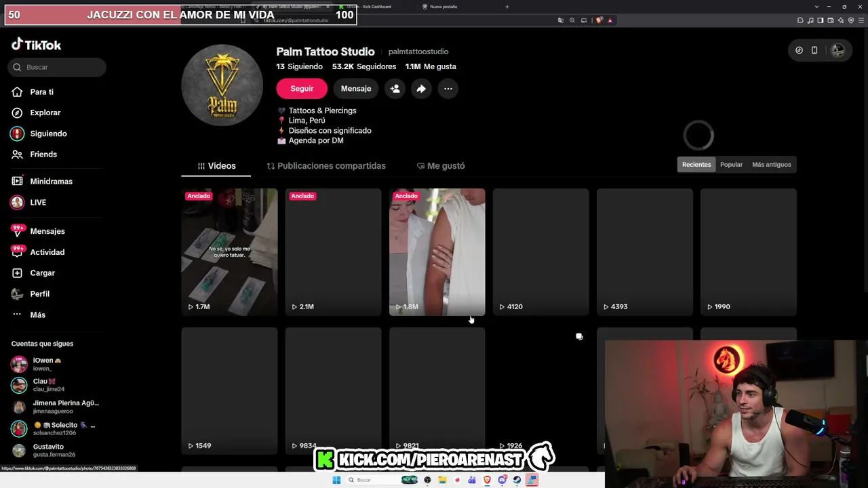Open the Actividad notifications icon

[x=17, y=252]
